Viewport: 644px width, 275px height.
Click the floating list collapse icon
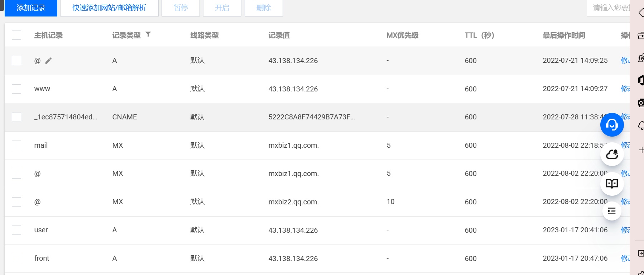tap(612, 211)
